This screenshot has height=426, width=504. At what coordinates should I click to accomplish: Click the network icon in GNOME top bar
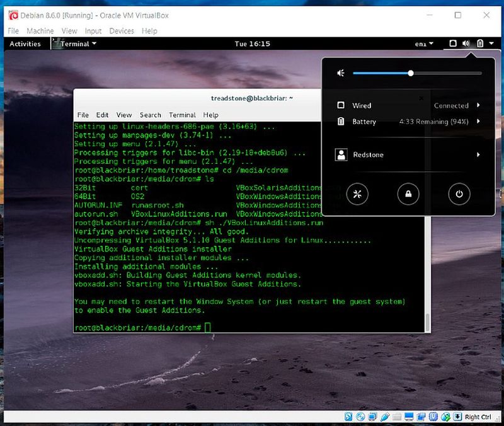[452, 43]
